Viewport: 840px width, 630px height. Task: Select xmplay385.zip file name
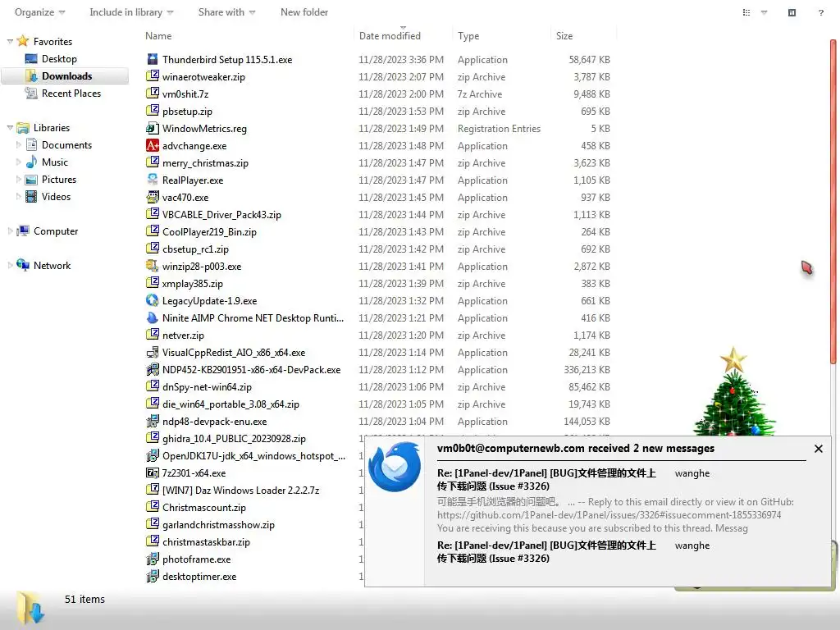192,283
